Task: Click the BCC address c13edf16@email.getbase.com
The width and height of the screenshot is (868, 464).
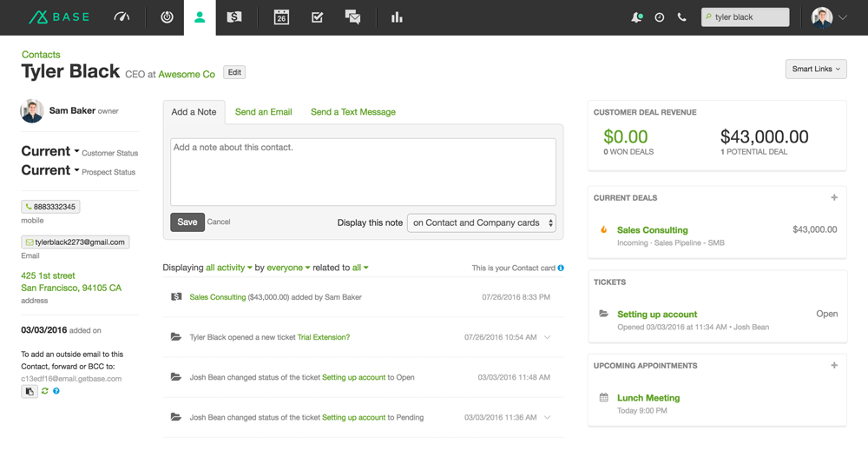Action: coord(71,379)
